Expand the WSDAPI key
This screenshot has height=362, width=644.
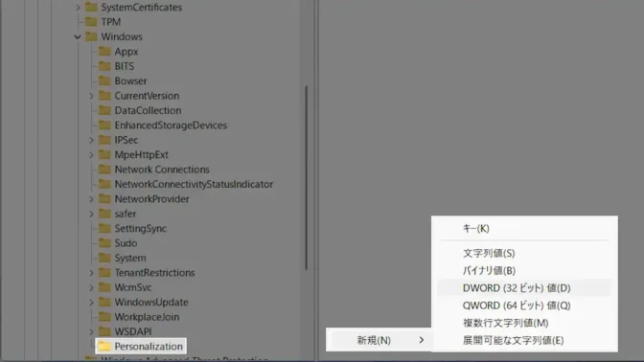(x=91, y=331)
